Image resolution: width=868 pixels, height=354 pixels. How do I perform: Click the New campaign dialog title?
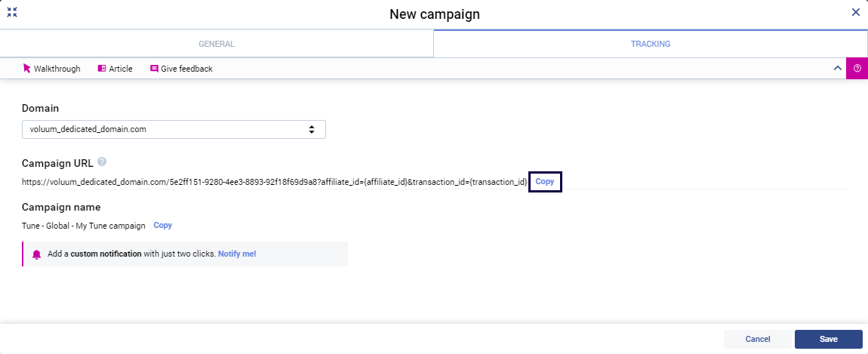pos(434,14)
